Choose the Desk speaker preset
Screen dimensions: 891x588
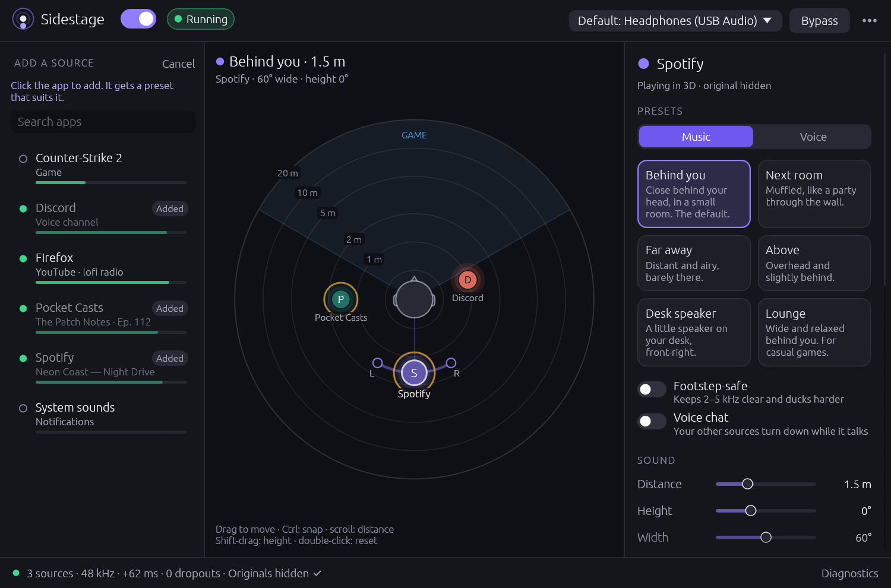coord(694,332)
